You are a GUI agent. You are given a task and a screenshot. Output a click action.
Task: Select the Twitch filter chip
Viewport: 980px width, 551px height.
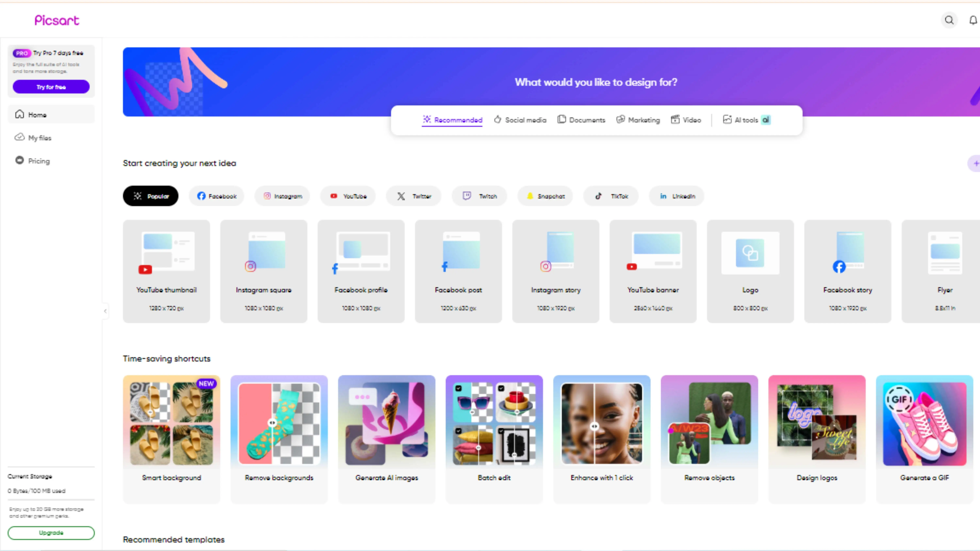point(479,196)
